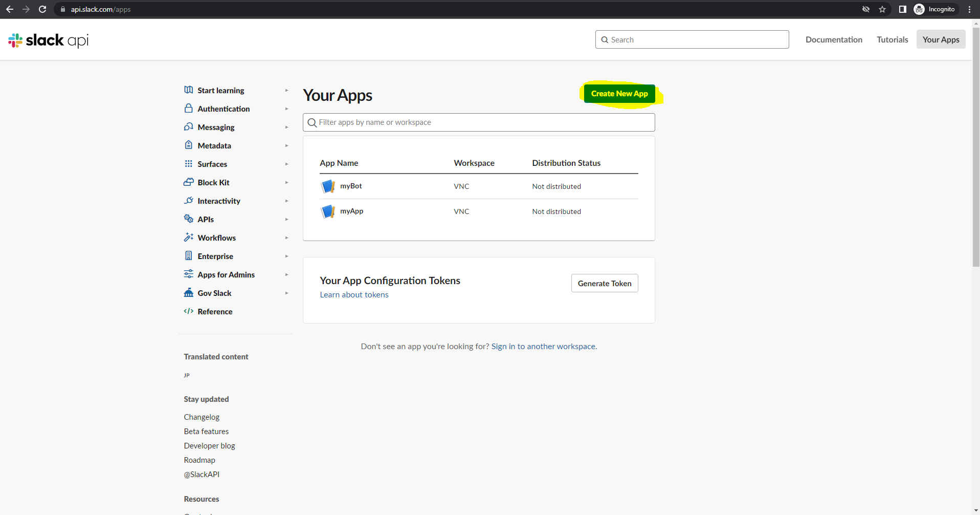Screen dimensions: 980x515
Task: Click the APIs gears icon
Action: 189,219
